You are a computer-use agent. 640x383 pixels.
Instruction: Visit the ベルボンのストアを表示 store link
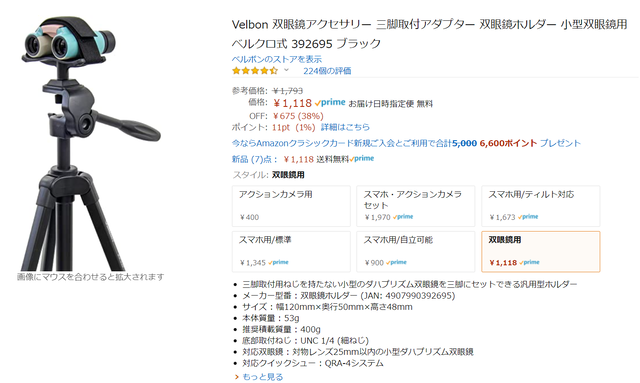277,59
